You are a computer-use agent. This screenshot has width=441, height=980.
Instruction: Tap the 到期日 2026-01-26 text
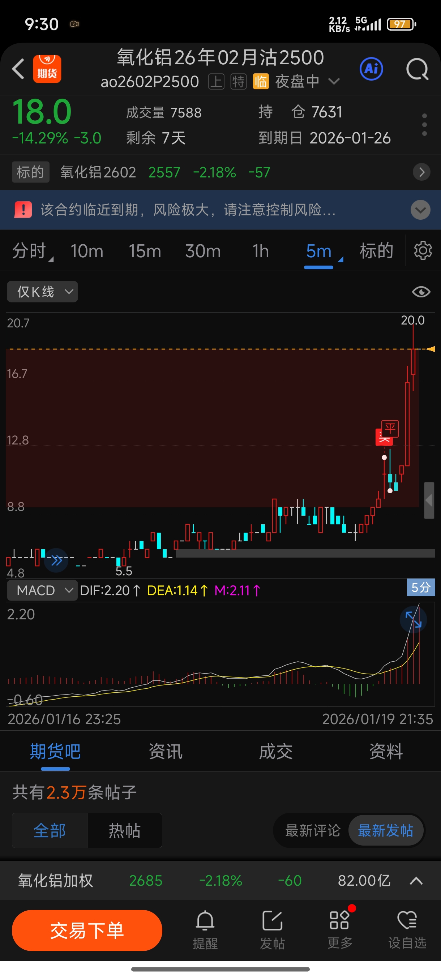pos(325,138)
